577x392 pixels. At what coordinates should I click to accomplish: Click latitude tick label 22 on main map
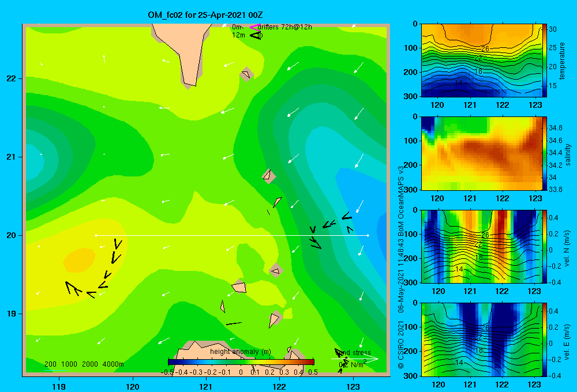12,79
